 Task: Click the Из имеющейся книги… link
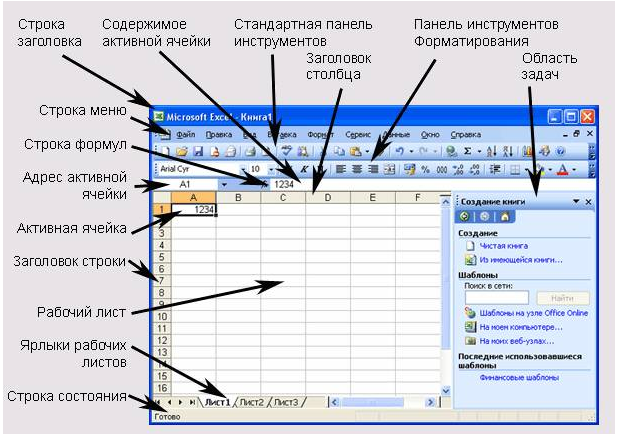click(x=521, y=260)
